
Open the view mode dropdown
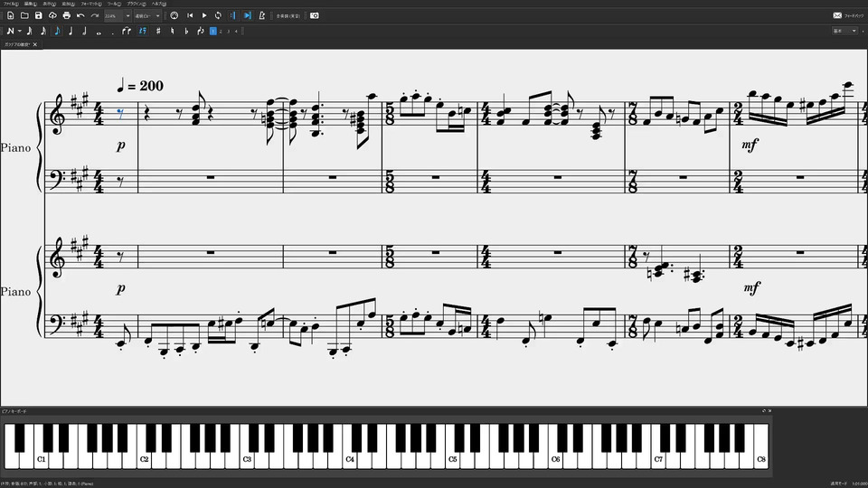[147, 16]
